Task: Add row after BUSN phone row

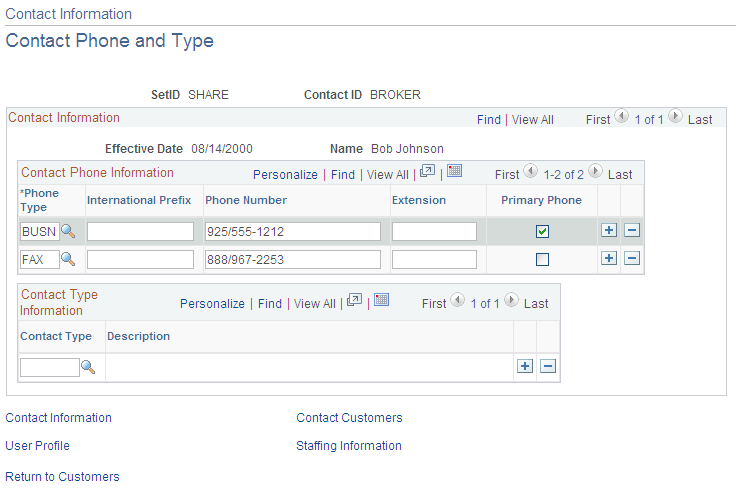Action: (609, 230)
